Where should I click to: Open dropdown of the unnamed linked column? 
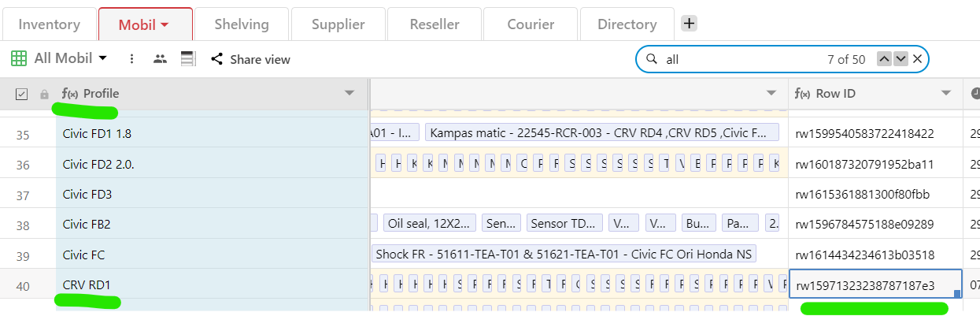point(771,94)
